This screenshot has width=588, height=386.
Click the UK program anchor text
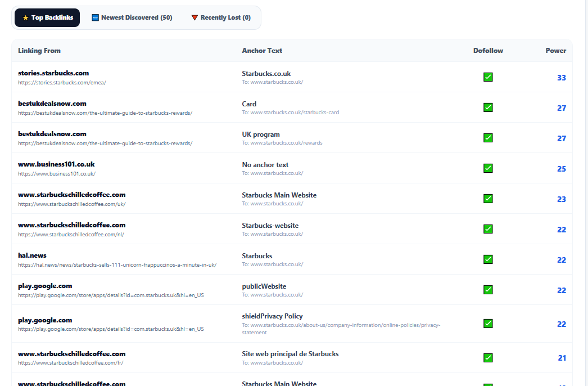261,135
